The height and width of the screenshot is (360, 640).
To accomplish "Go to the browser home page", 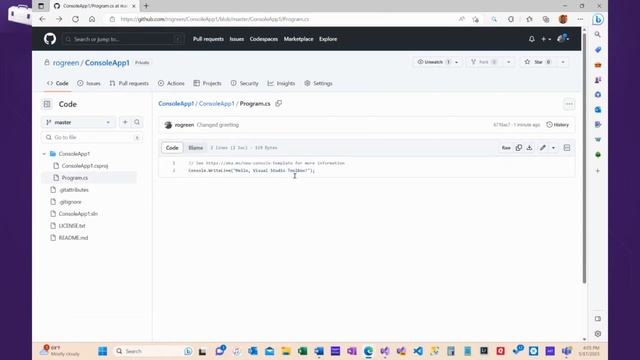I will [92, 19].
